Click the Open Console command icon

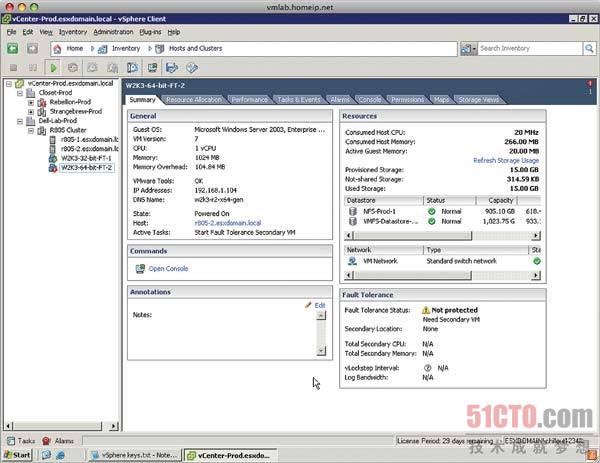tap(140, 269)
